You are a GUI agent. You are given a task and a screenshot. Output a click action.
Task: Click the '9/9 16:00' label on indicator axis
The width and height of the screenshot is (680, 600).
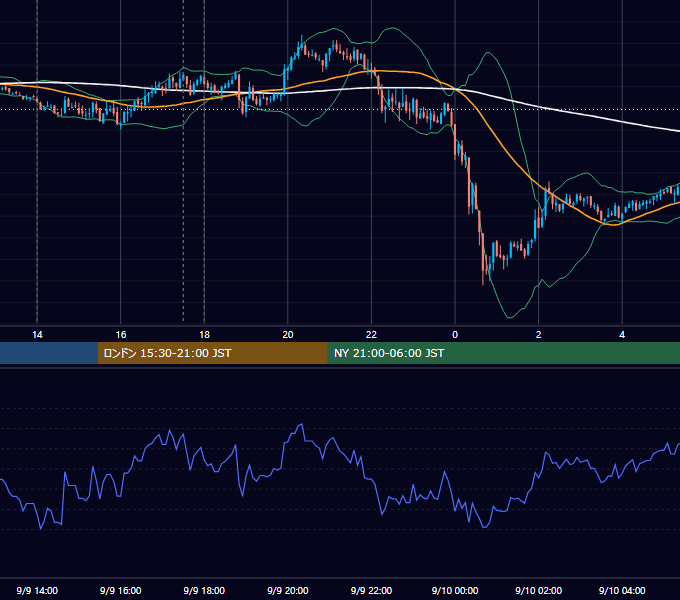[121, 590]
